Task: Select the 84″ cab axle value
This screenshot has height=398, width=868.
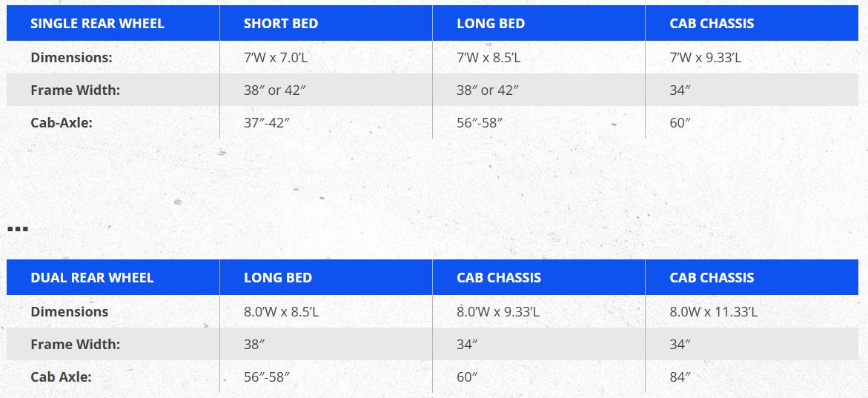Action: (x=680, y=377)
